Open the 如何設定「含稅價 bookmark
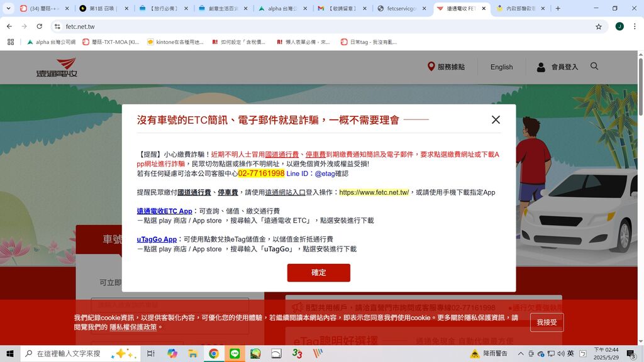Image resolution: width=644 pixels, height=362 pixels. 238,42
